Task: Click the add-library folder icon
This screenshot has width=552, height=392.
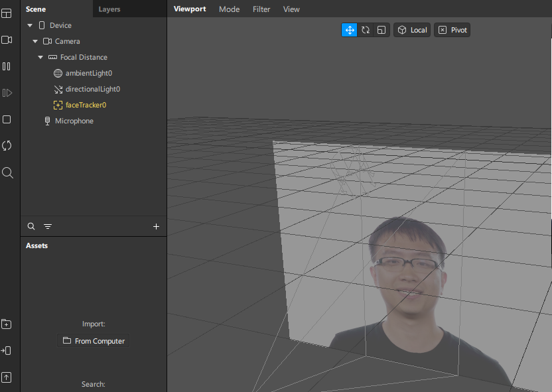Action: point(7,324)
